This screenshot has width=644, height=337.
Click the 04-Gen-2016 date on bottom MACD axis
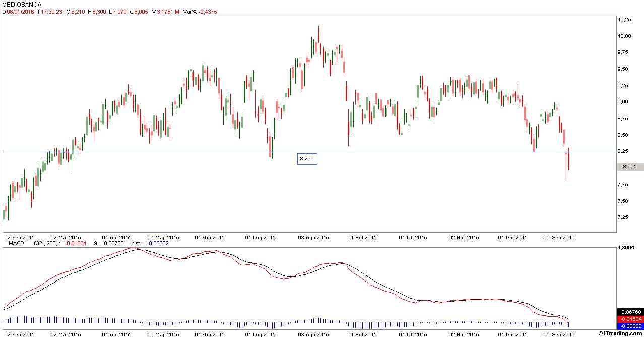tap(558, 334)
